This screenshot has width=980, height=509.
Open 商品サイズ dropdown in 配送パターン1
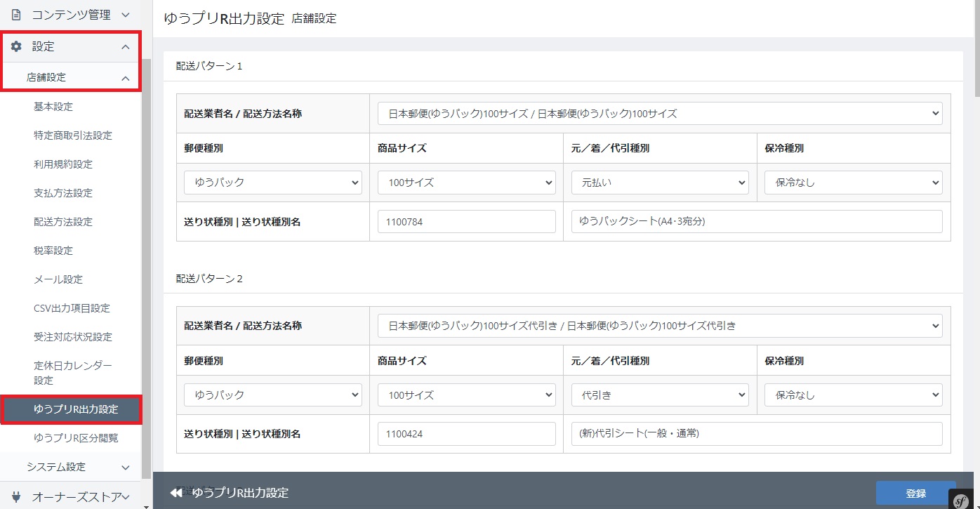coord(467,182)
